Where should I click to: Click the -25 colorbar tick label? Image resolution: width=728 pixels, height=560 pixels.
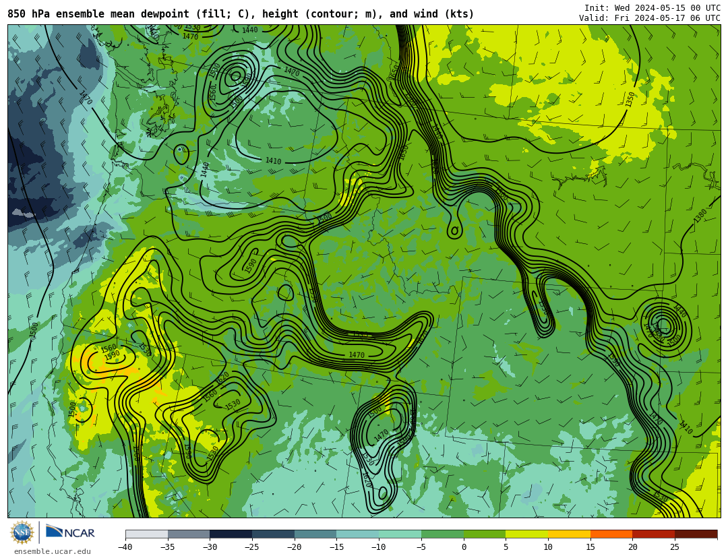pyautogui.click(x=251, y=547)
